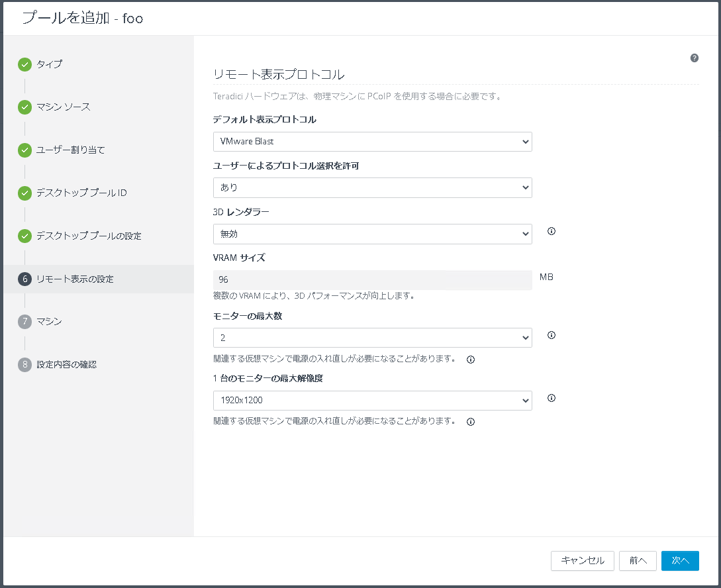Go to the マシン ソース wizard step
The width and height of the screenshot is (721, 588).
tap(64, 107)
